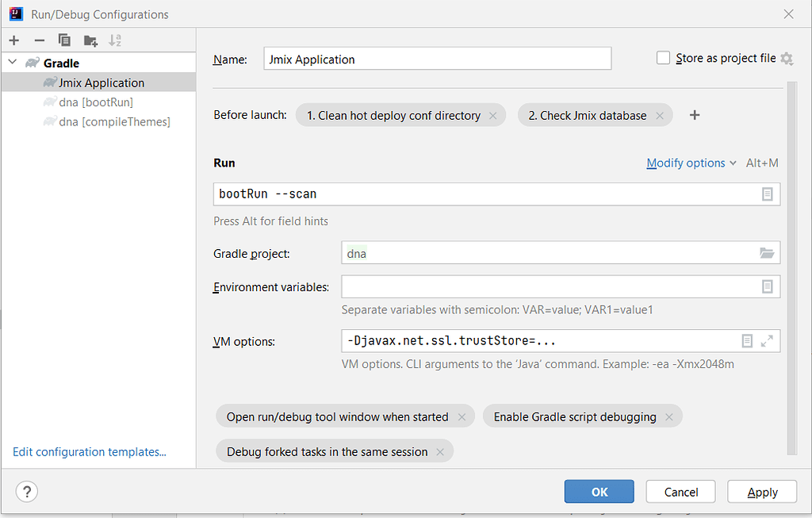Collapse the Gradle tree node
The height and width of the screenshot is (518, 812).
click(x=12, y=62)
